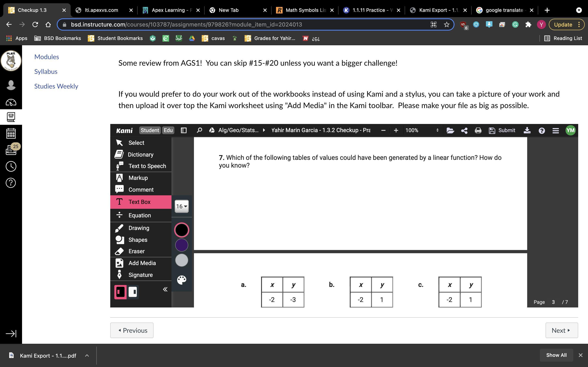Open the Kami color palette icon
The width and height of the screenshot is (588, 367).
182,280
